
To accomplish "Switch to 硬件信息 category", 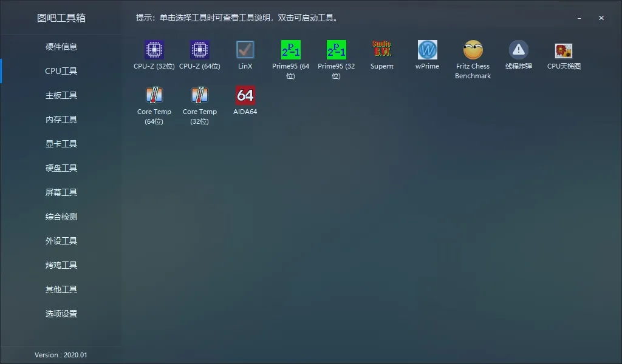I will (x=61, y=47).
